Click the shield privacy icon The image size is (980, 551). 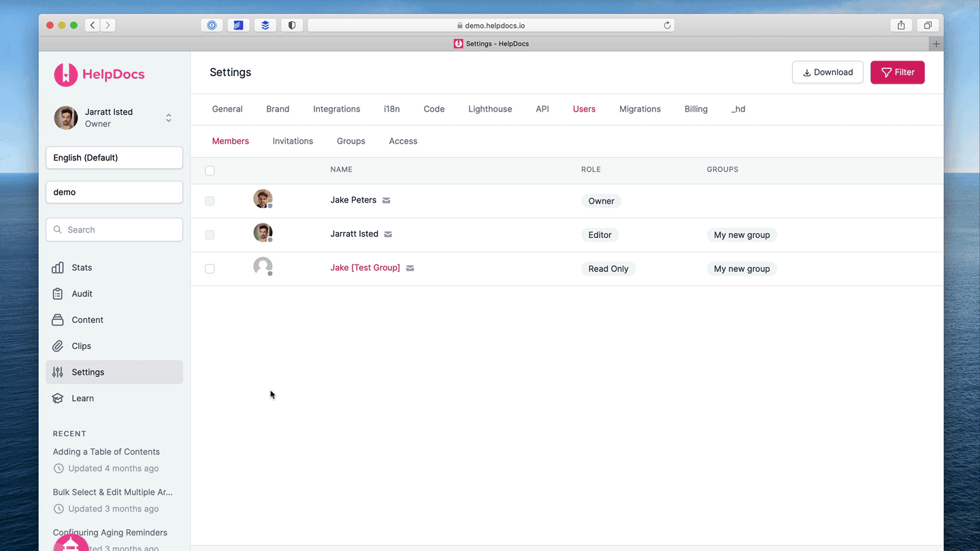tap(292, 25)
